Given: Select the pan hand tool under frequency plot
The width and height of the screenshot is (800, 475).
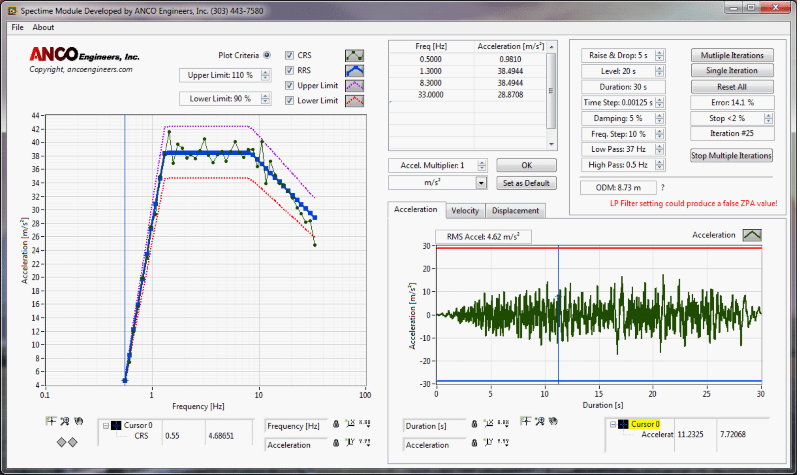Looking at the screenshot, I should pos(78,421).
